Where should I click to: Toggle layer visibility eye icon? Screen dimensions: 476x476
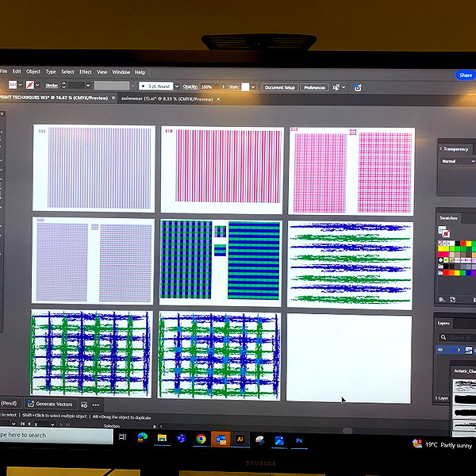pyautogui.click(x=440, y=350)
